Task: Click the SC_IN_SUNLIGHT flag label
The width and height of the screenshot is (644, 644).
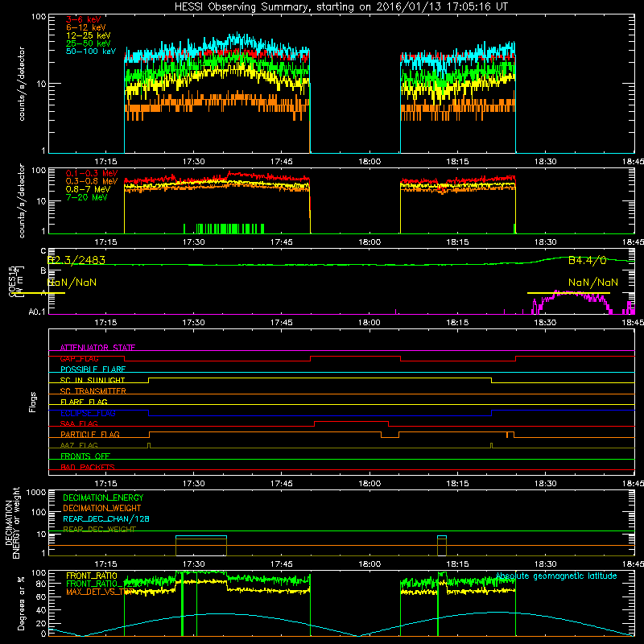Action: pyautogui.click(x=93, y=380)
